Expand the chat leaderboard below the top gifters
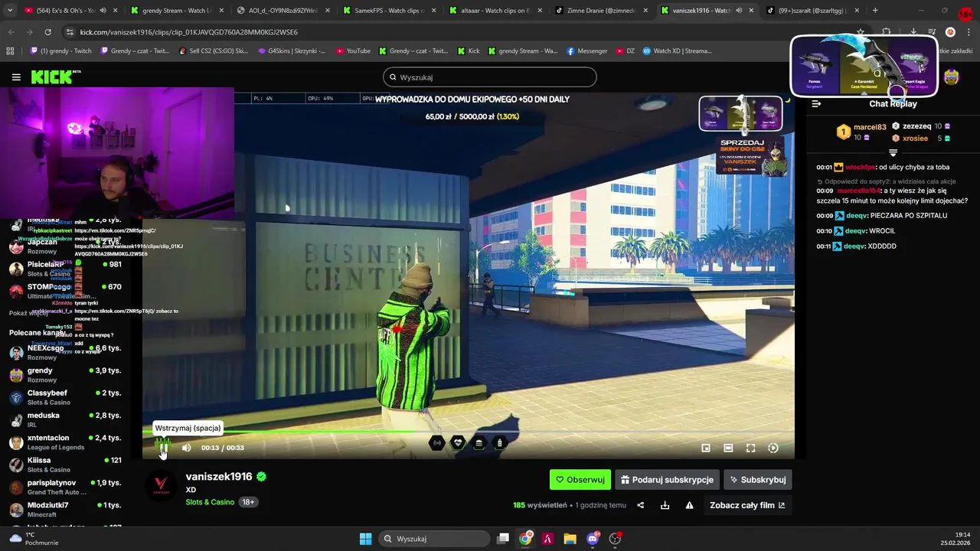The height and width of the screenshot is (551, 980). pos(893,153)
